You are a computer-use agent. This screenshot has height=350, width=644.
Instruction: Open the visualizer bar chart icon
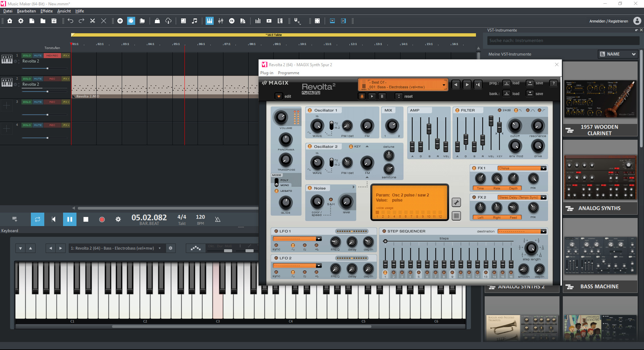pos(258,21)
